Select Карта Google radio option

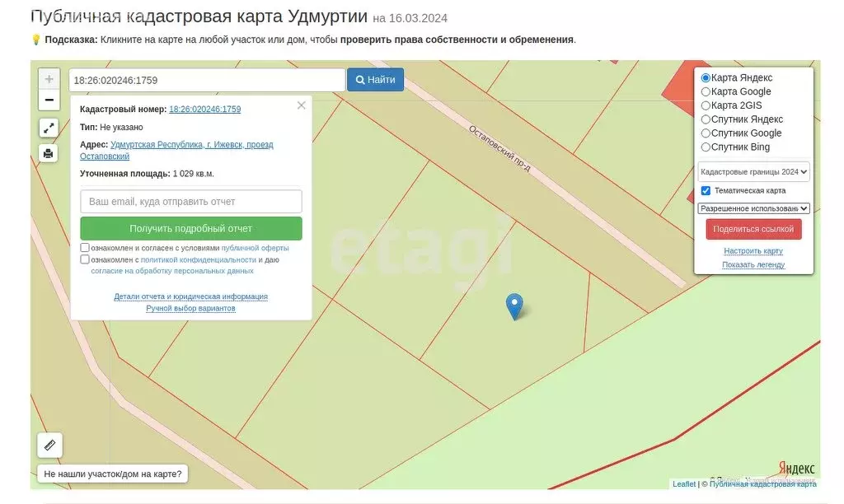[706, 92]
